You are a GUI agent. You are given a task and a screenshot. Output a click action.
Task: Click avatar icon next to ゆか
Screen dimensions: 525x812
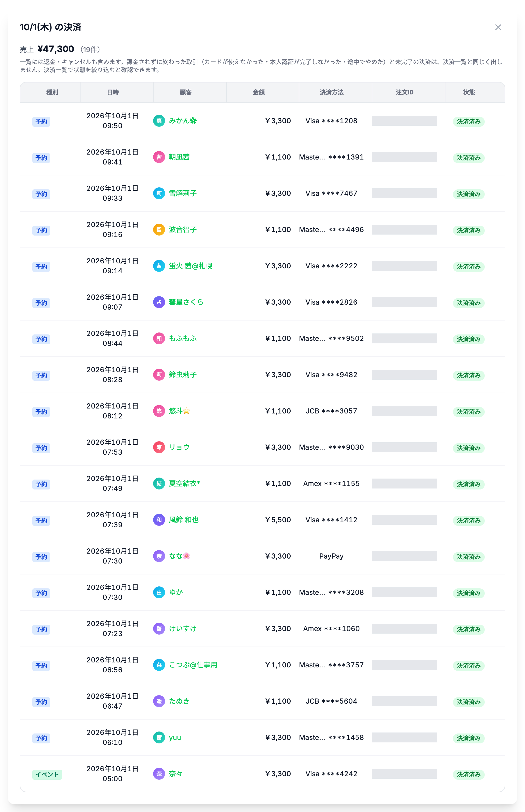tap(159, 593)
